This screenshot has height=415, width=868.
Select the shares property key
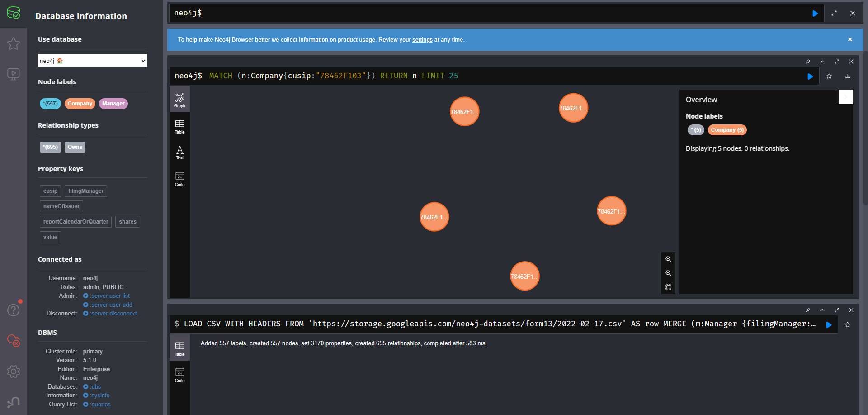[127, 222]
